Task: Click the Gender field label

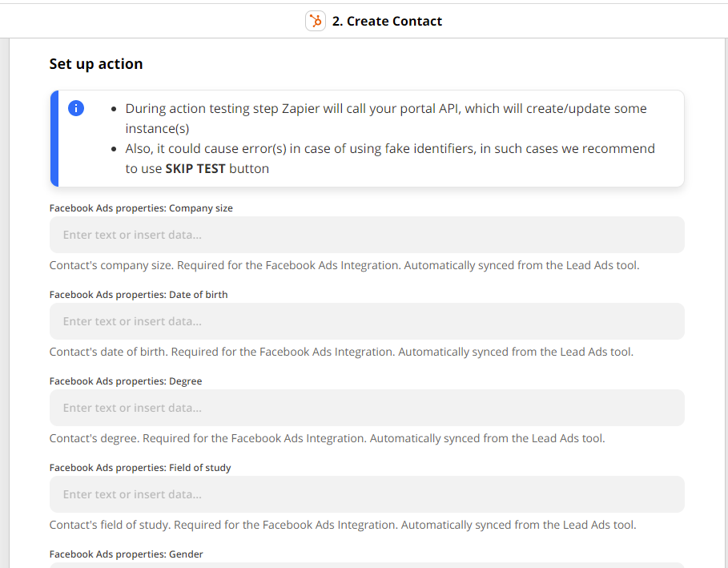Action: [x=126, y=554]
